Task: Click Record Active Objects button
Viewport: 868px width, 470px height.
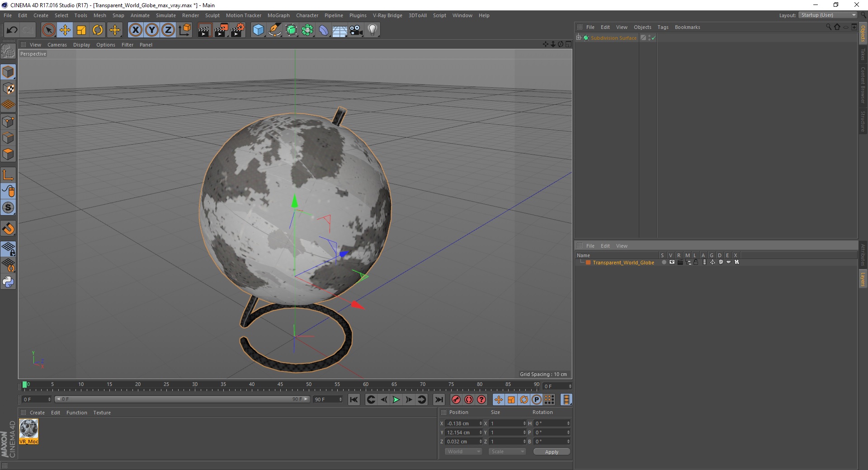Action: pyautogui.click(x=456, y=399)
